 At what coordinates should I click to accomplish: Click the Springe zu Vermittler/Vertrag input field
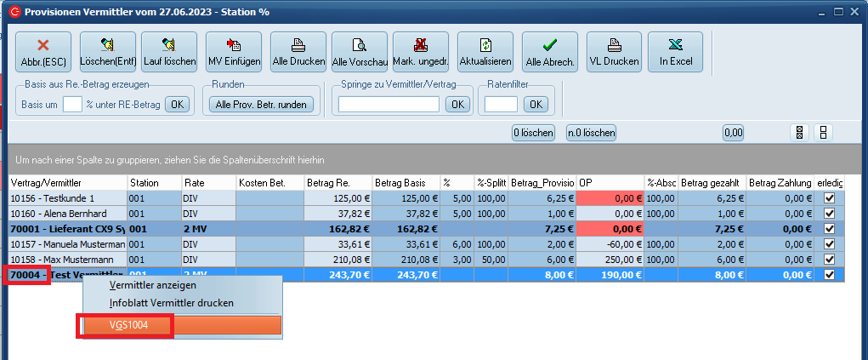[389, 105]
